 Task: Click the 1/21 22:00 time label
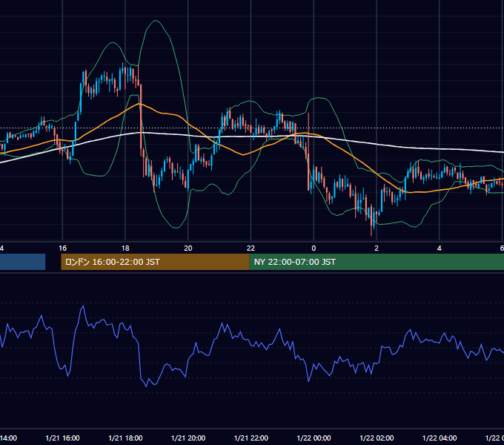251,438
